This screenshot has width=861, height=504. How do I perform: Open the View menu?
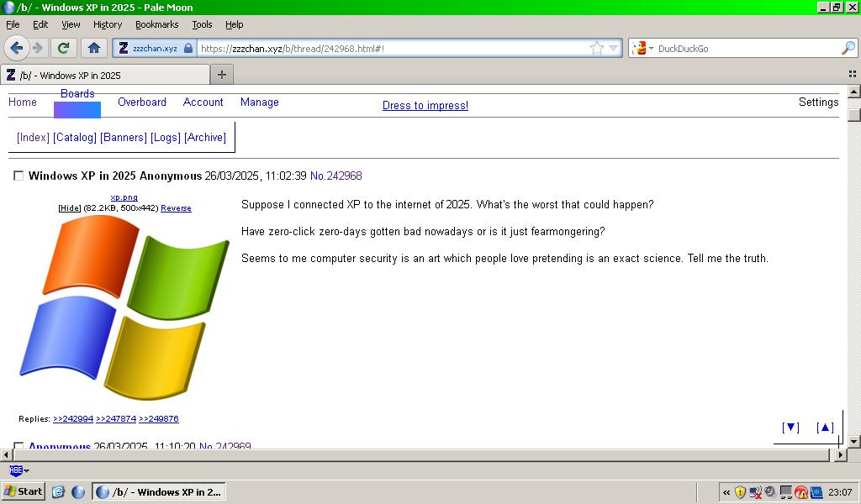click(x=71, y=24)
